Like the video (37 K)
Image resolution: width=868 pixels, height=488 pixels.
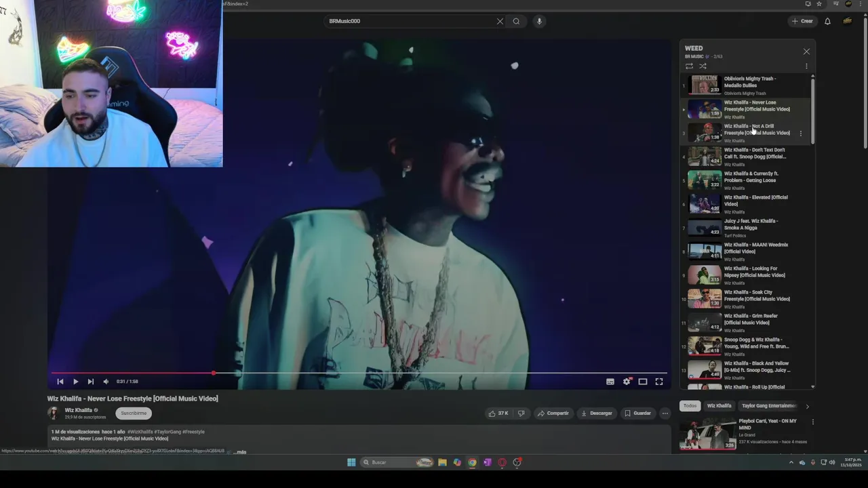[498, 413]
